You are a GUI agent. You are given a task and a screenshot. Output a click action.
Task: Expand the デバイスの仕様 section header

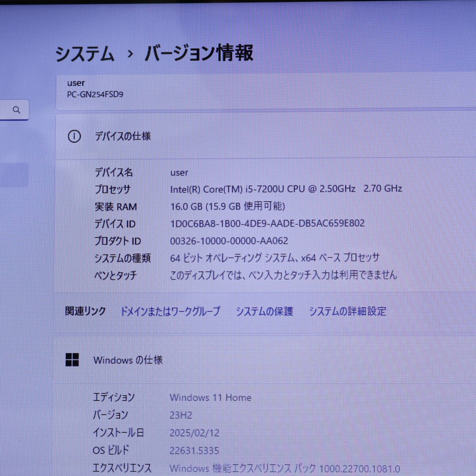point(266,136)
